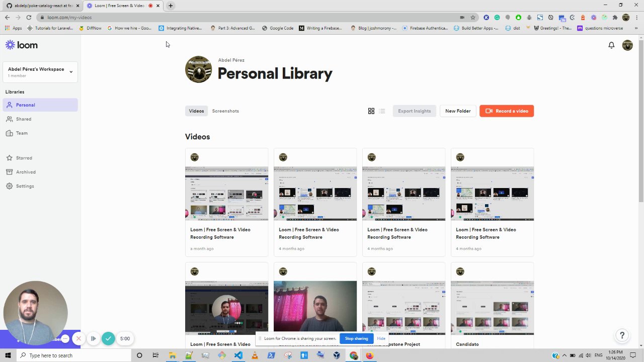644x362 pixels.
Task: Open the Windows Start menu
Action: (x=8, y=355)
